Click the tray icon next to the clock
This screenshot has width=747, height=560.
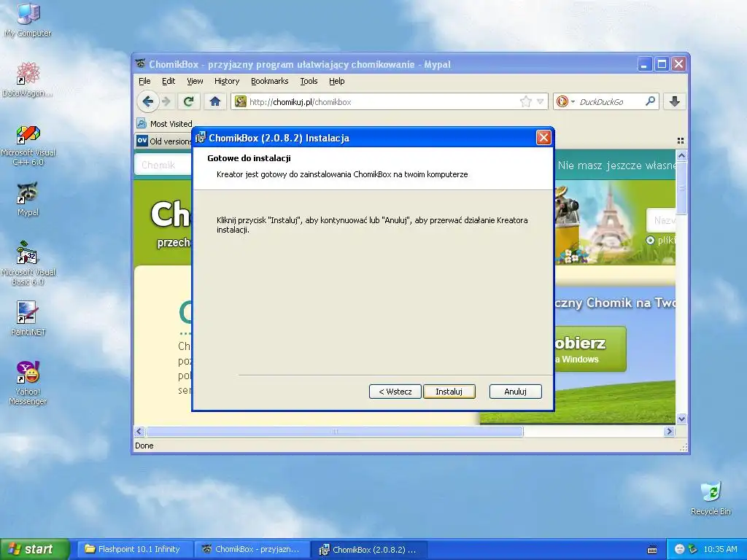pyautogui.click(x=693, y=549)
